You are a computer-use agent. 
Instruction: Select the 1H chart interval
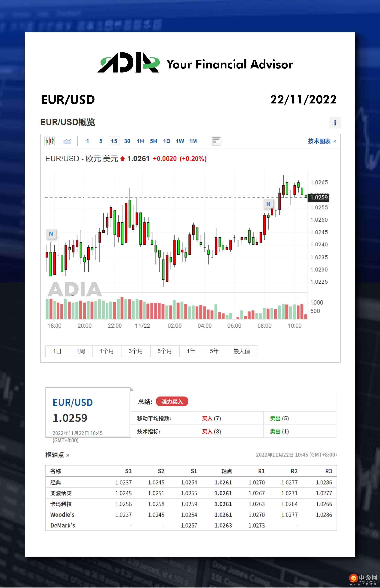coord(140,141)
